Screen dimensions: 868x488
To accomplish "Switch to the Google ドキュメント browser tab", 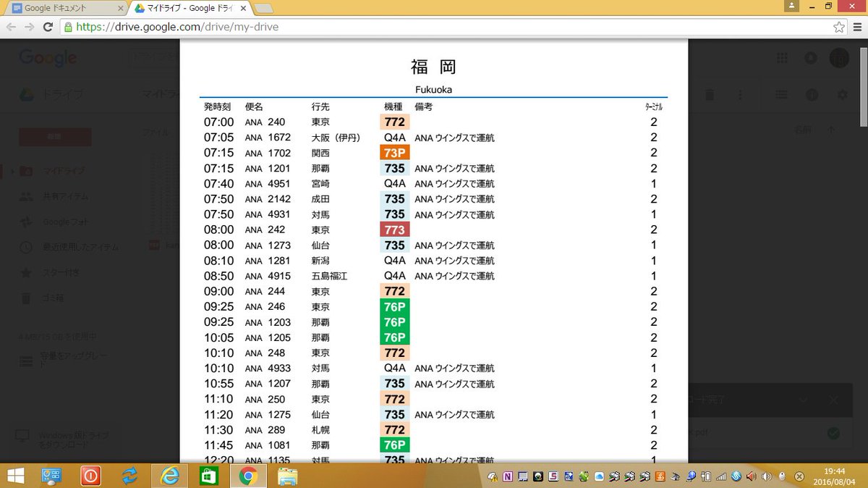I will [x=65, y=9].
